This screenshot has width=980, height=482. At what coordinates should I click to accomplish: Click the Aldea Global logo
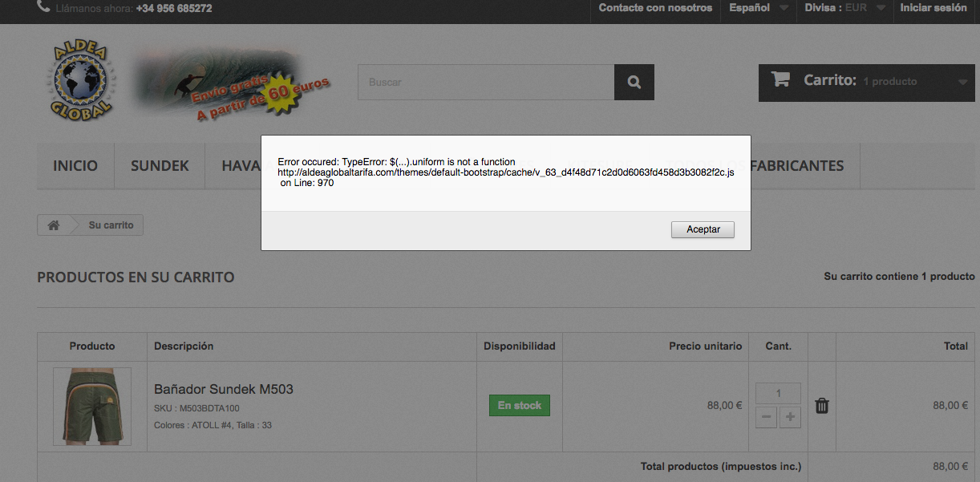click(x=81, y=81)
